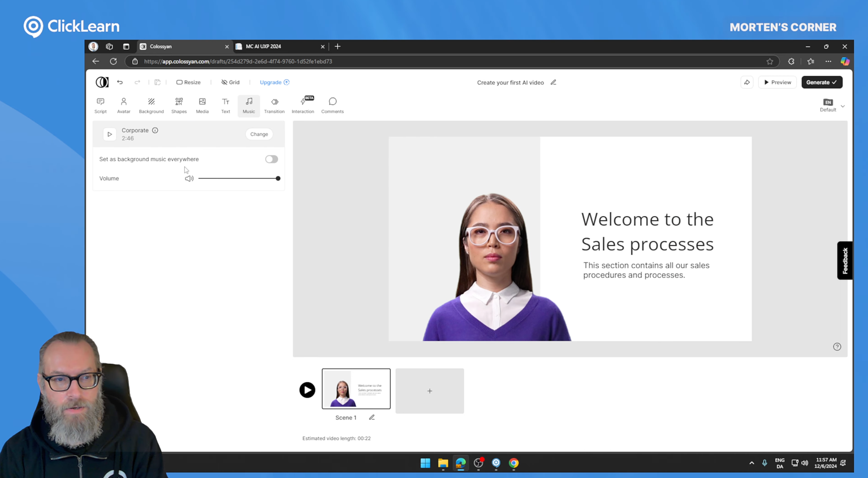Open the Media library
868x478 pixels.
click(202, 105)
